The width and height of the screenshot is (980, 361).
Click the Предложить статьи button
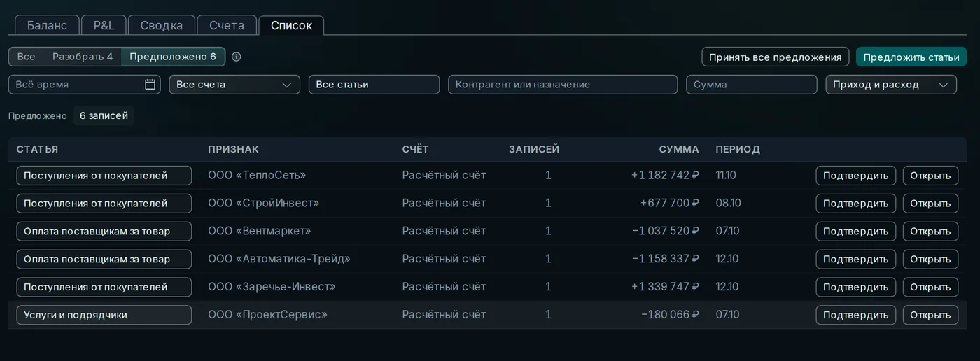coord(911,57)
